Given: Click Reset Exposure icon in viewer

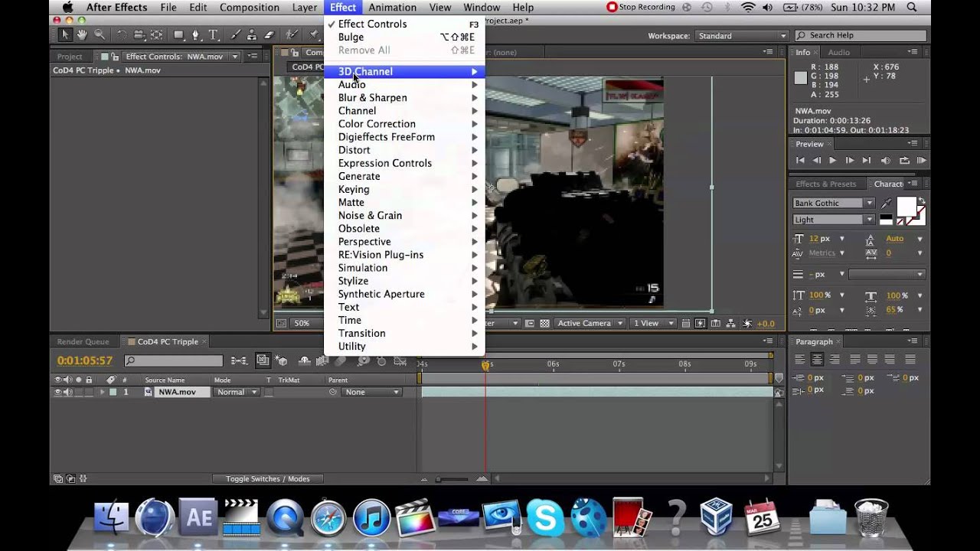Looking at the screenshot, I should coord(748,323).
